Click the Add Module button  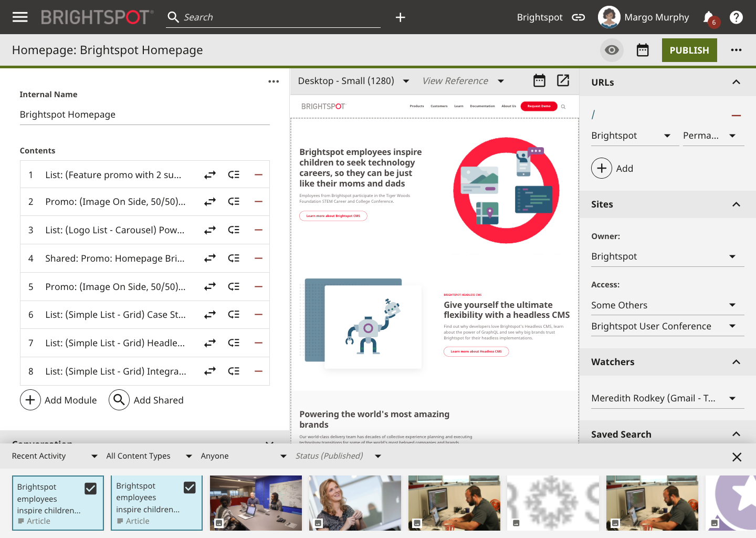(x=59, y=400)
